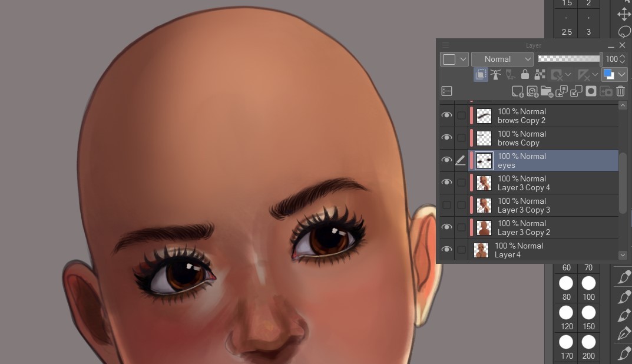Transfer to Lower Layer icon
632x364 pixels.
click(561, 91)
